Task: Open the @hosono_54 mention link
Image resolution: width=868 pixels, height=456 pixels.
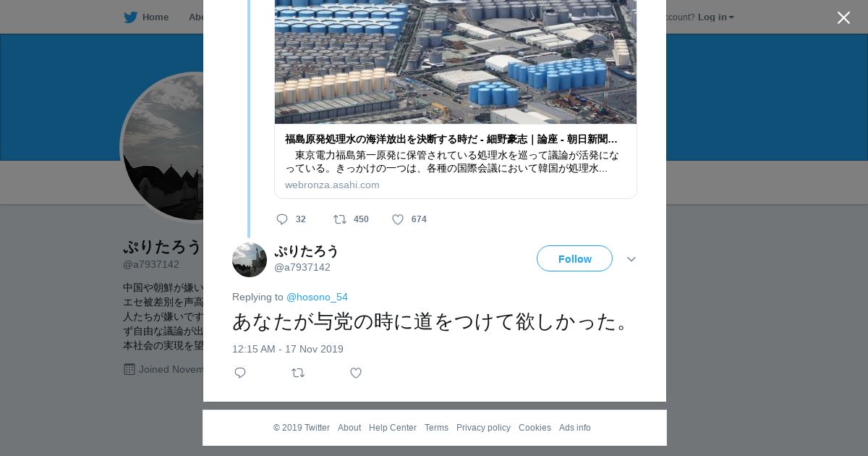Action: [x=317, y=297]
